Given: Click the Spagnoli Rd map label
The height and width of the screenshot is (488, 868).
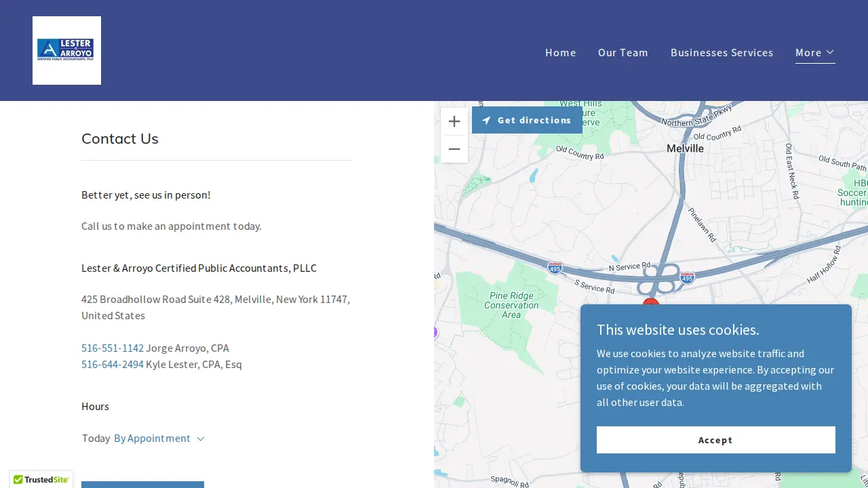Looking at the screenshot, I should pos(509,481).
